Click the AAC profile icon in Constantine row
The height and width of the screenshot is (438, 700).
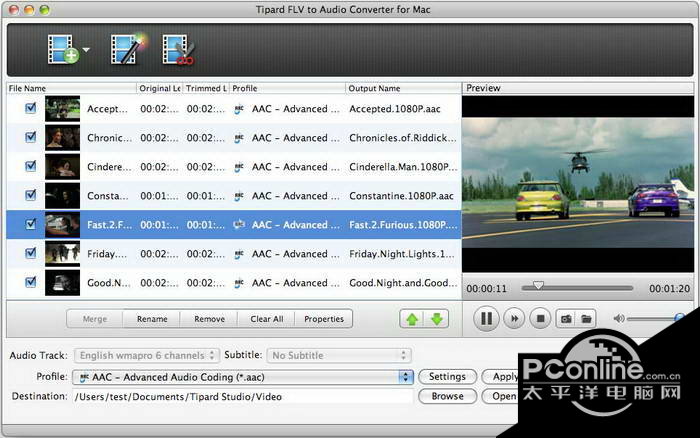pyautogui.click(x=239, y=196)
